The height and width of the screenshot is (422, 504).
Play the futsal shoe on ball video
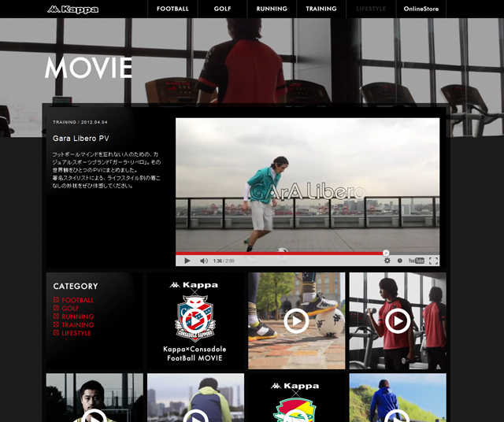coord(296,320)
